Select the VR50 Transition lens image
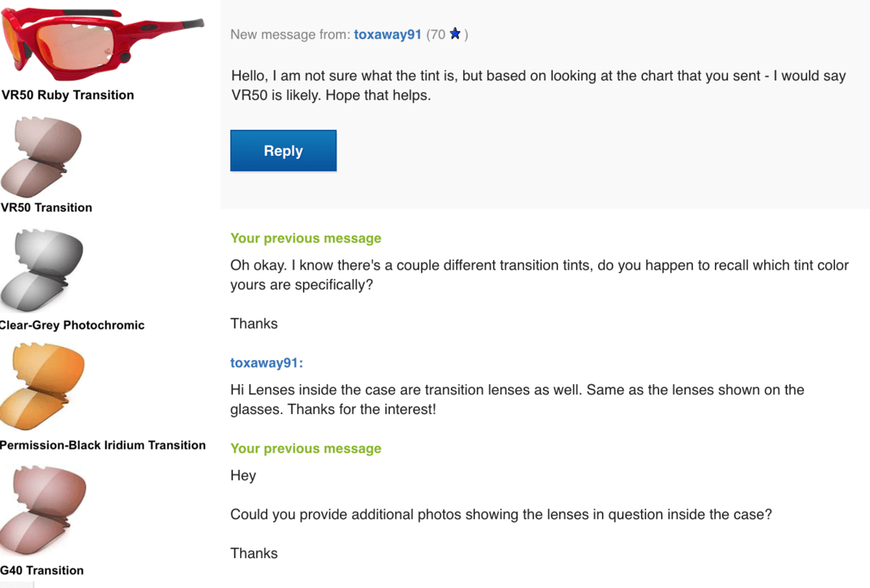870x588 pixels. pyautogui.click(x=41, y=156)
